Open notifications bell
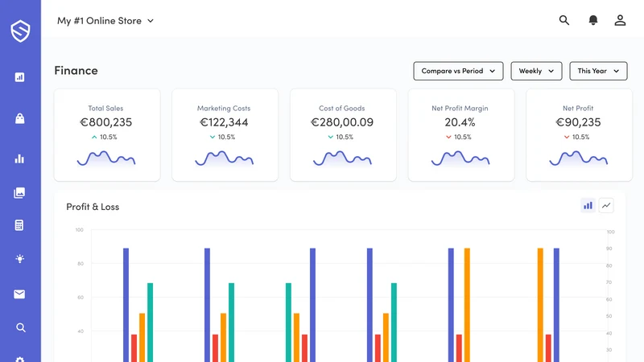The height and width of the screenshot is (362, 644). coord(593,20)
